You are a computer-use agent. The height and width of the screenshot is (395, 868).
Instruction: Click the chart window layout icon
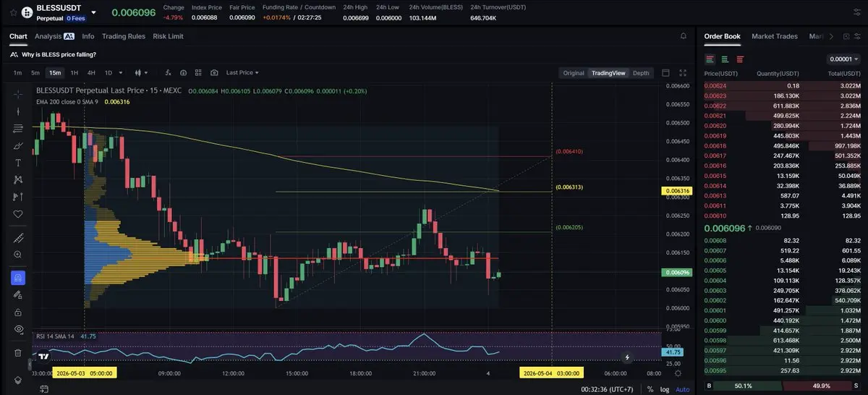pyautogui.click(x=666, y=72)
